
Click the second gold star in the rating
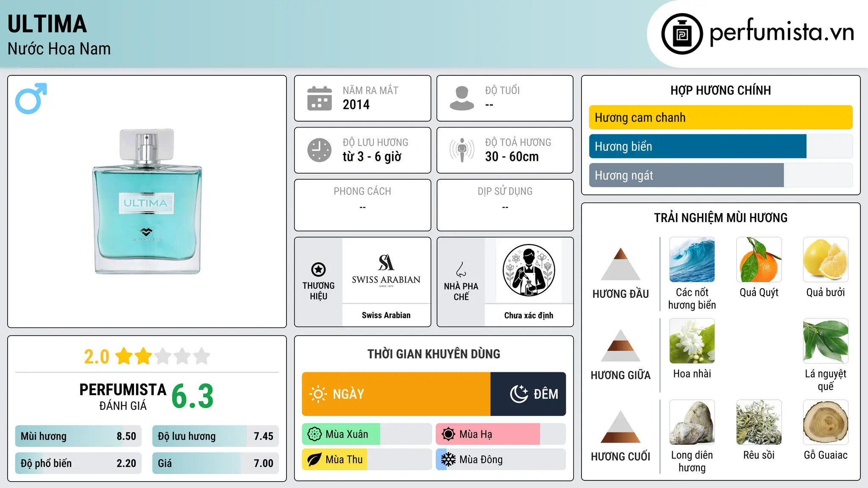point(143,356)
